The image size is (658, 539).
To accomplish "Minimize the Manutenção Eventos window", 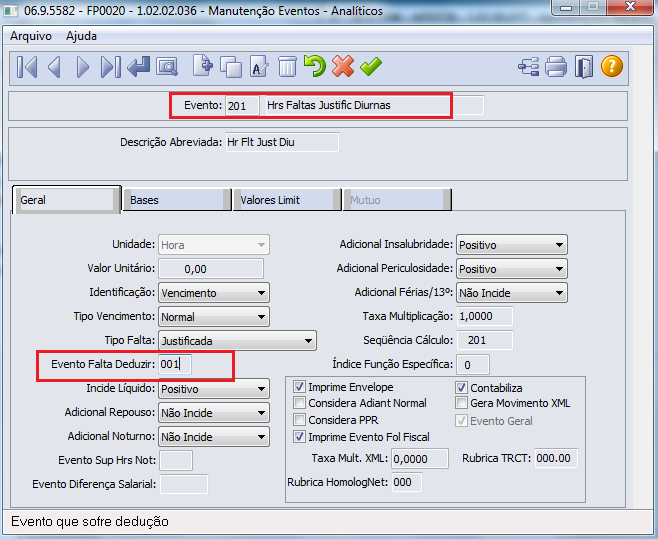I will tap(566, 8).
